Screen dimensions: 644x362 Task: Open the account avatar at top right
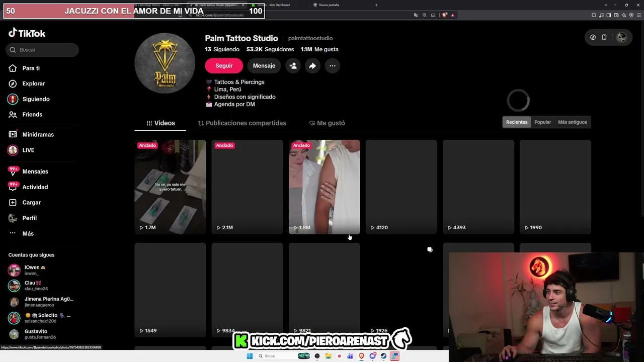[x=622, y=37]
